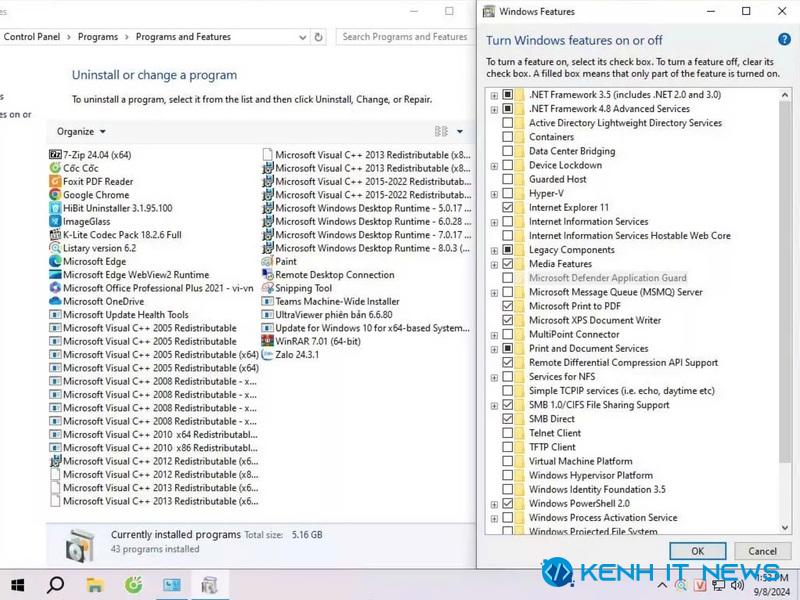Open Cốc Cốc browser from taskbar

pyautogui.click(x=133, y=585)
